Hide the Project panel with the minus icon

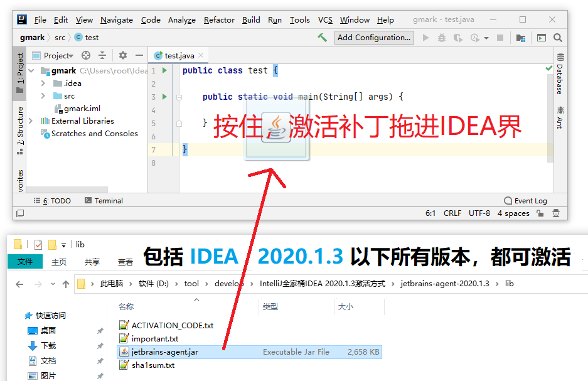pyautogui.click(x=139, y=55)
